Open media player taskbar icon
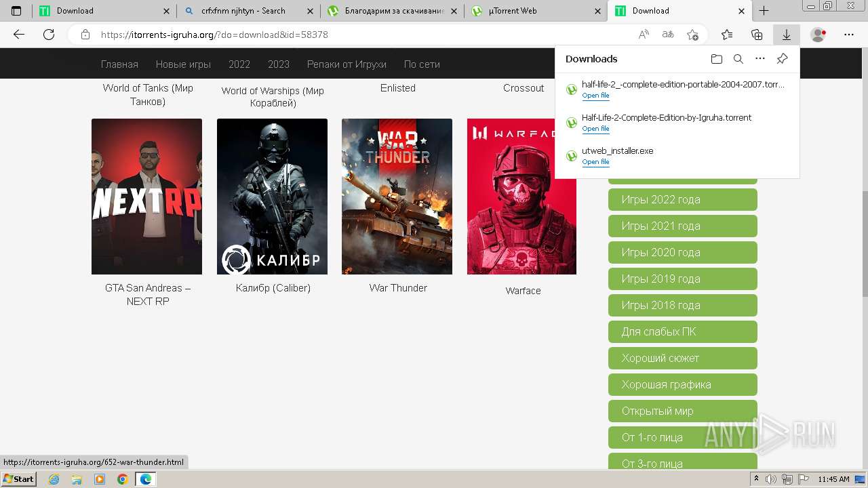 100,479
